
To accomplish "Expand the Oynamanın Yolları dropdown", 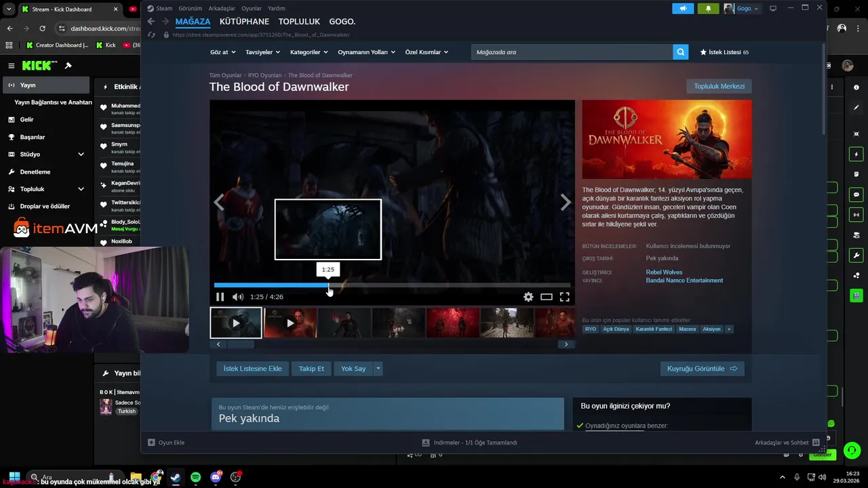I will pos(367,52).
